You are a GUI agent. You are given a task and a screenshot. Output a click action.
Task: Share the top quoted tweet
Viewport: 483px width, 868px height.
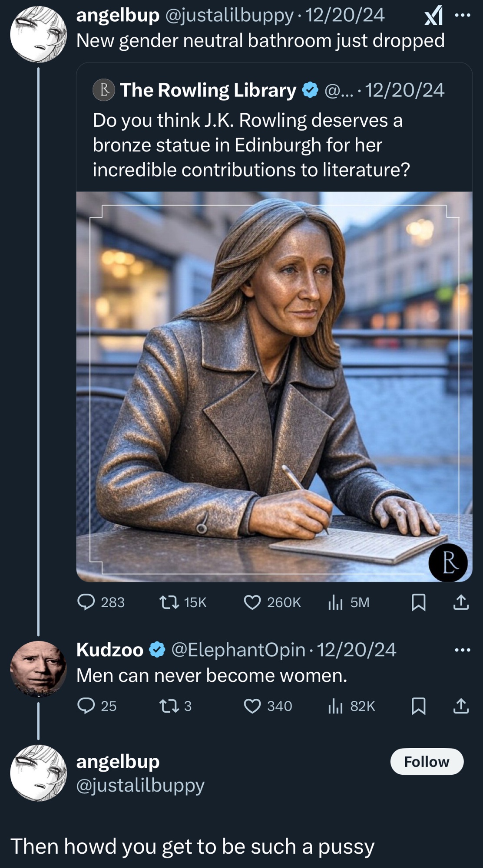461,602
